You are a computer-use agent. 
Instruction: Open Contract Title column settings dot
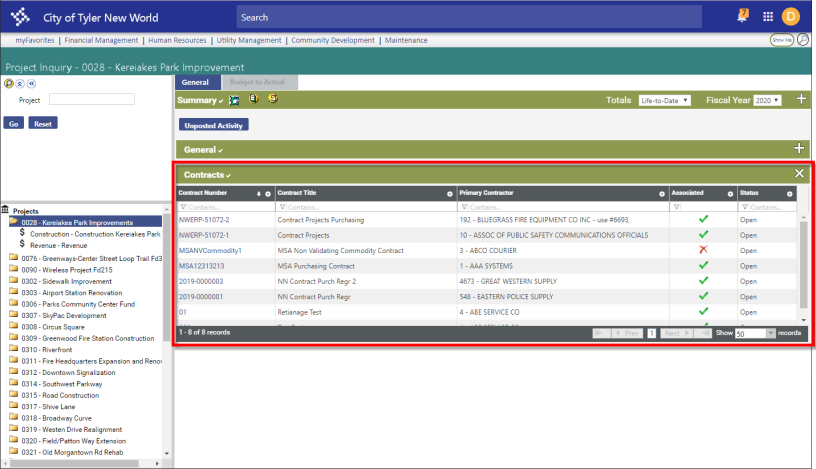point(450,194)
